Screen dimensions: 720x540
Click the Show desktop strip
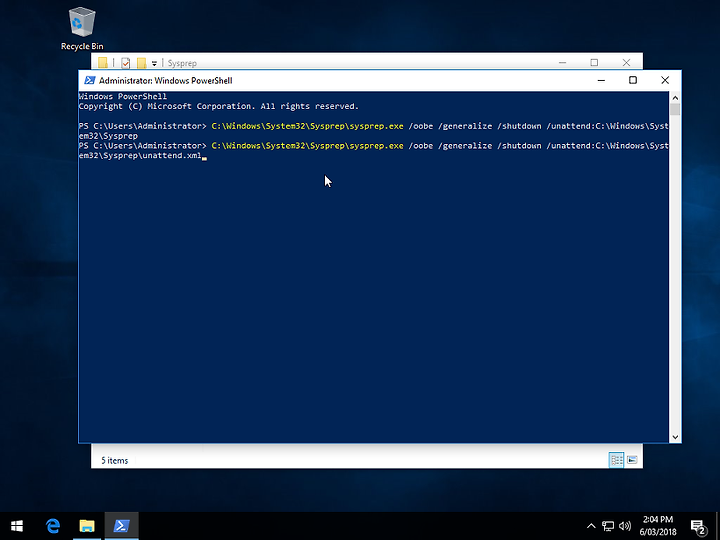click(x=717, y=526)
